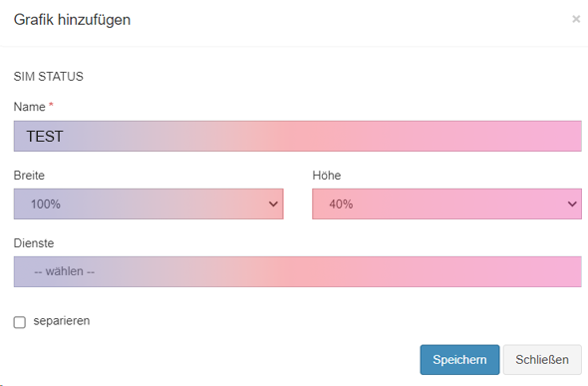Save the graphic with Speichern
Viewport: 588px width, 386px height.
coord(459,360)
